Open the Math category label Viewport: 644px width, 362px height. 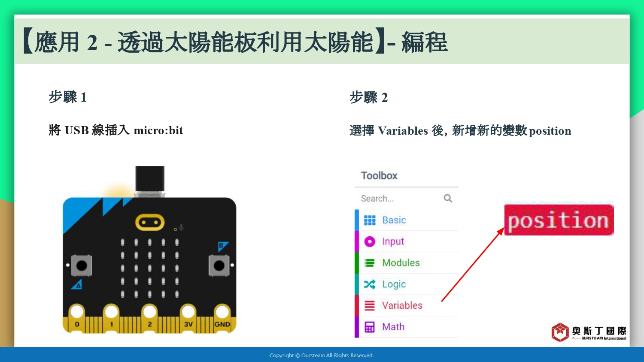(x=393, y=327)
